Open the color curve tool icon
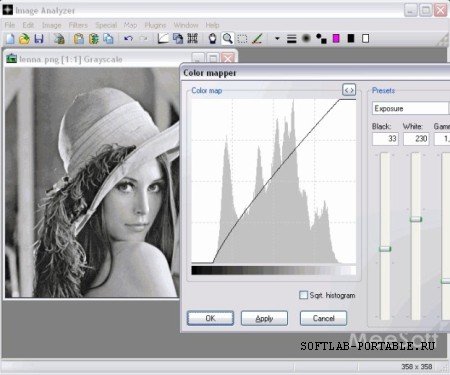This screenshot has height=375, width=450. pyautogui.click(x=163, y=39)
